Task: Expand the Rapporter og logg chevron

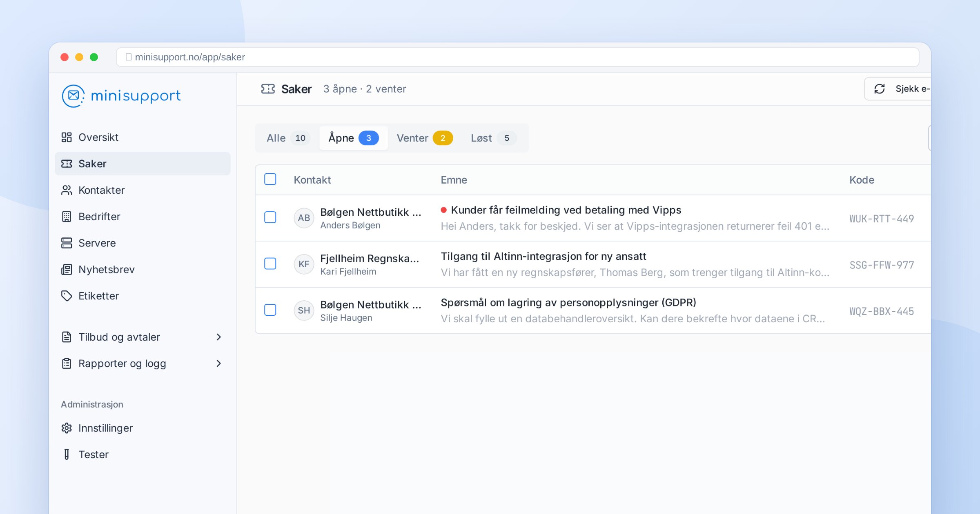Action: (219, 363)
